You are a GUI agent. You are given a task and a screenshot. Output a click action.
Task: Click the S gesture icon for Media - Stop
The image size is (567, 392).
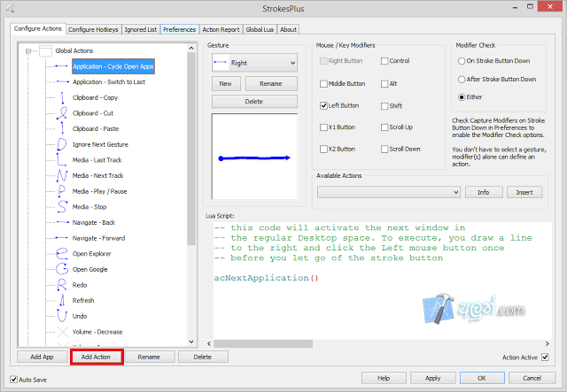(x=62, y=207)
